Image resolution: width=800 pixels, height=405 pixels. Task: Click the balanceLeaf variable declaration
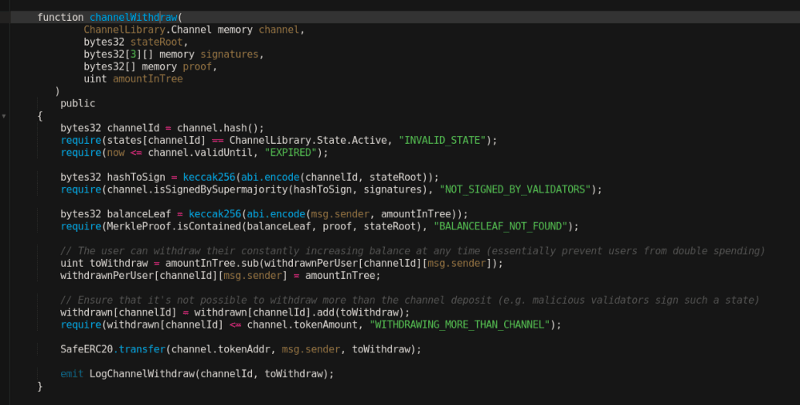point(118,214)
